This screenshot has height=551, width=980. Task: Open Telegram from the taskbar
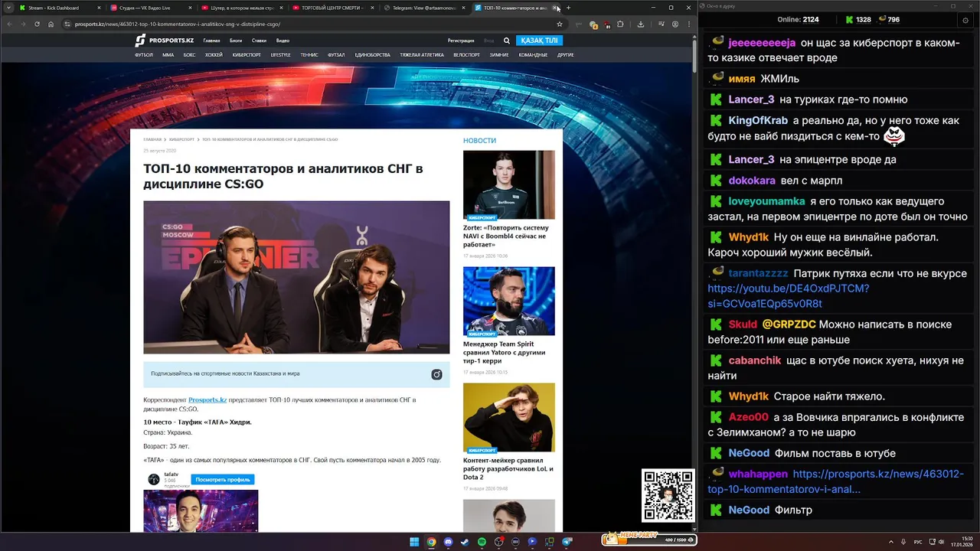567,542
